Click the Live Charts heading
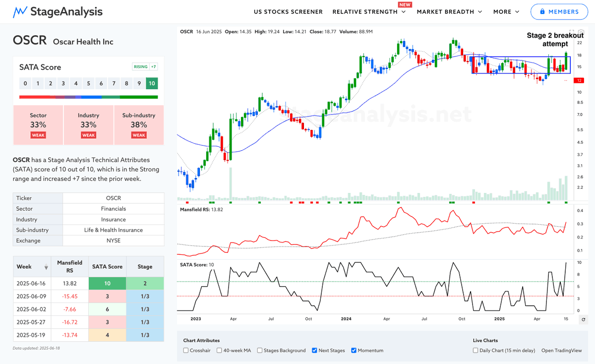The width and height of the screenshot is (595, 364). pyautogui.click(x=485, y=341)
